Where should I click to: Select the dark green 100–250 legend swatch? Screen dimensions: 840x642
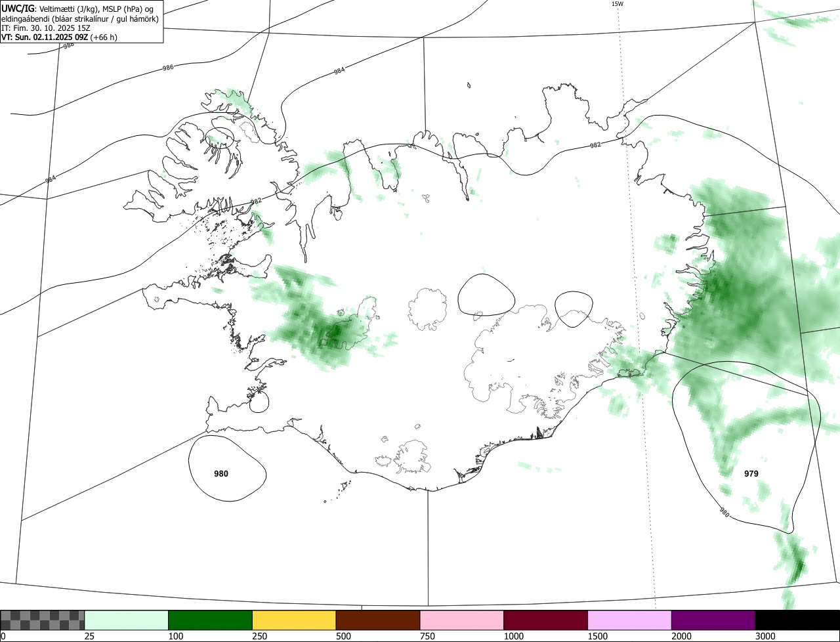click(x=211, y=620)
